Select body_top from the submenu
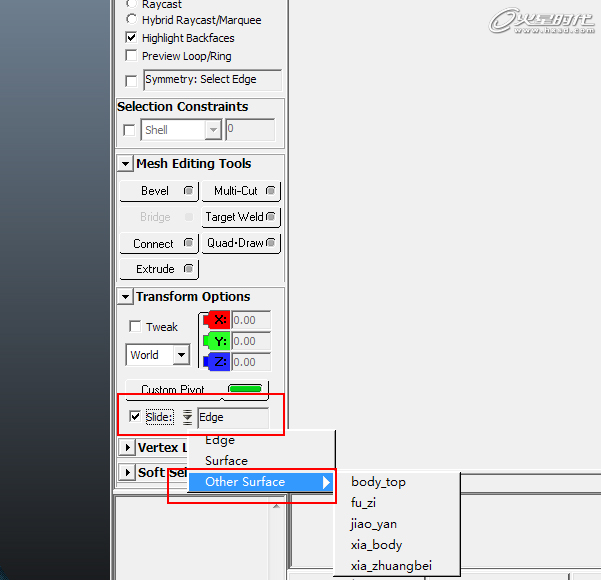601x580 pixels. click(x=397, y=482)
